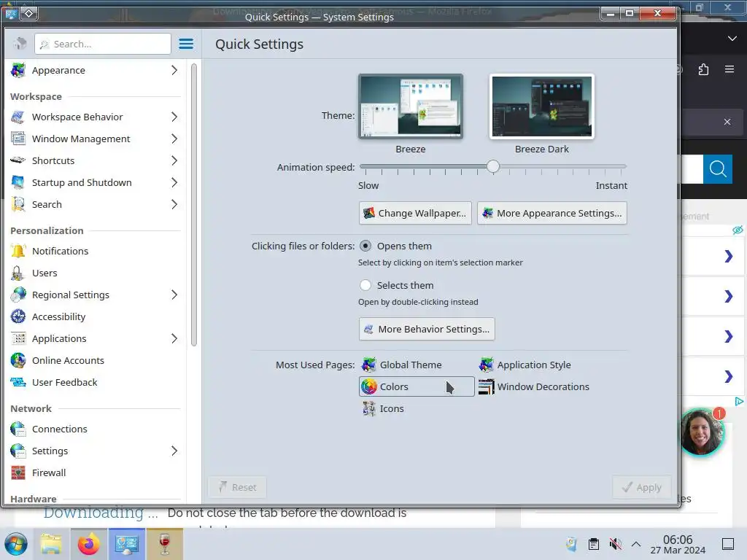The height and width of the screenshot is (560, 747).
Task: Open the Shortcuts settings icon
Action: click(x=18, y=160)
